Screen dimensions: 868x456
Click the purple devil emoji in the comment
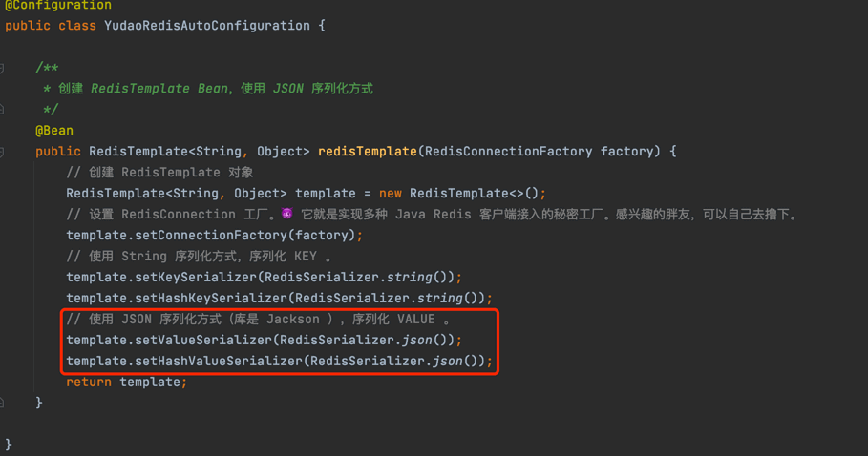point(287,215)
